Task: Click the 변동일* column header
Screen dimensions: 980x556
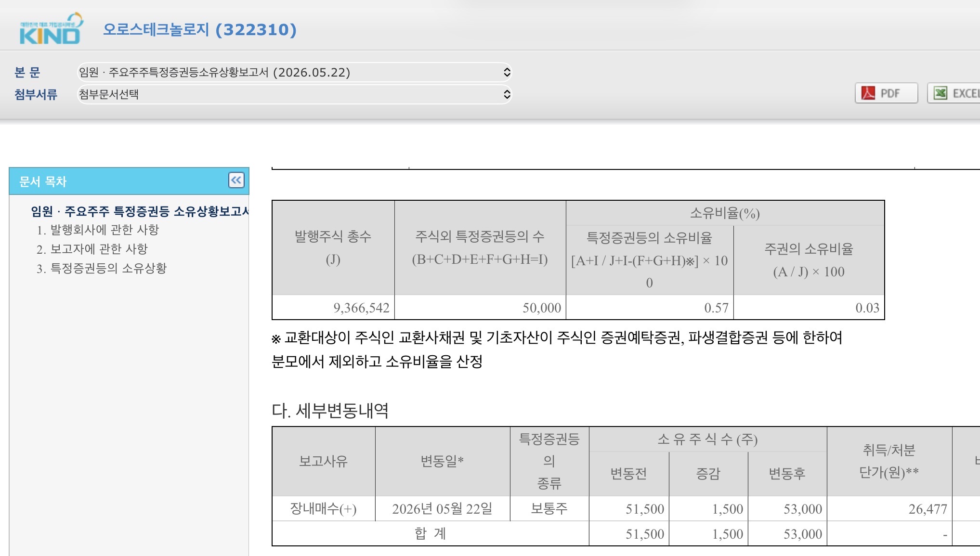Action: pos(443,461)
